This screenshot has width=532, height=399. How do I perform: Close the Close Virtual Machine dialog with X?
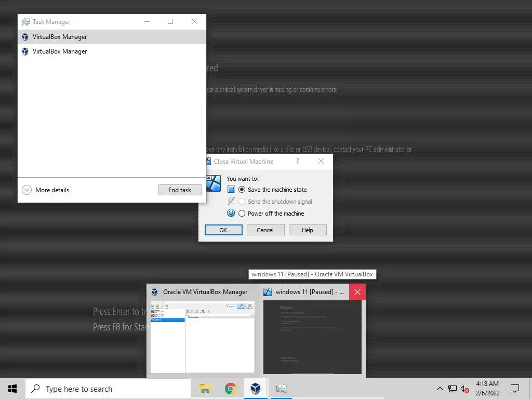(321, 161)
